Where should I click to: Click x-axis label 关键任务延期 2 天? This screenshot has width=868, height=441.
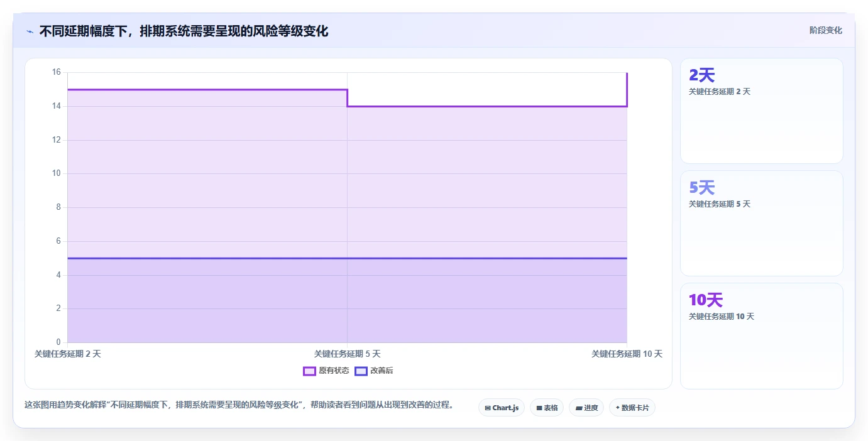click(68, 354)
